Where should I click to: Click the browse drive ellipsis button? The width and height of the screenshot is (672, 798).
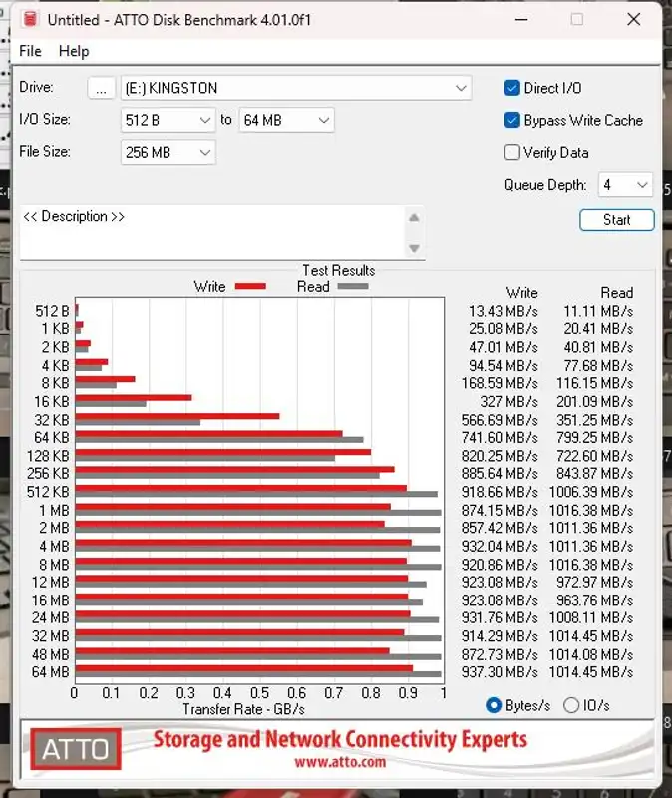[x=101, y=88]
